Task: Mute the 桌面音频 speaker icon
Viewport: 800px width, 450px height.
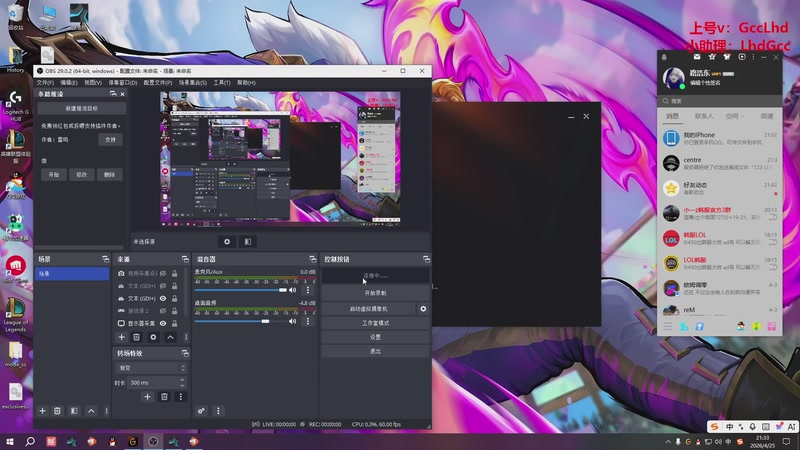Action: [x=292, y=321]
